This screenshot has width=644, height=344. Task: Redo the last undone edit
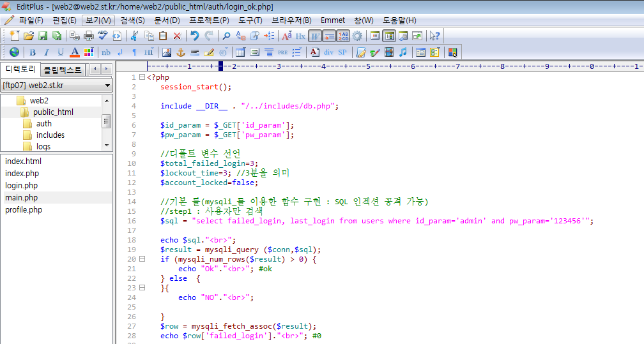tap(209, 36)
